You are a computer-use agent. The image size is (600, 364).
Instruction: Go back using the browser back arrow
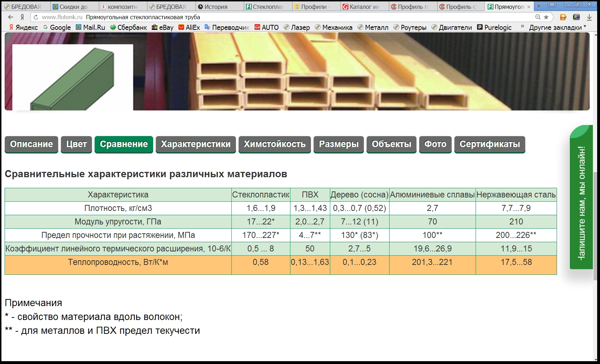pos(11,17)
